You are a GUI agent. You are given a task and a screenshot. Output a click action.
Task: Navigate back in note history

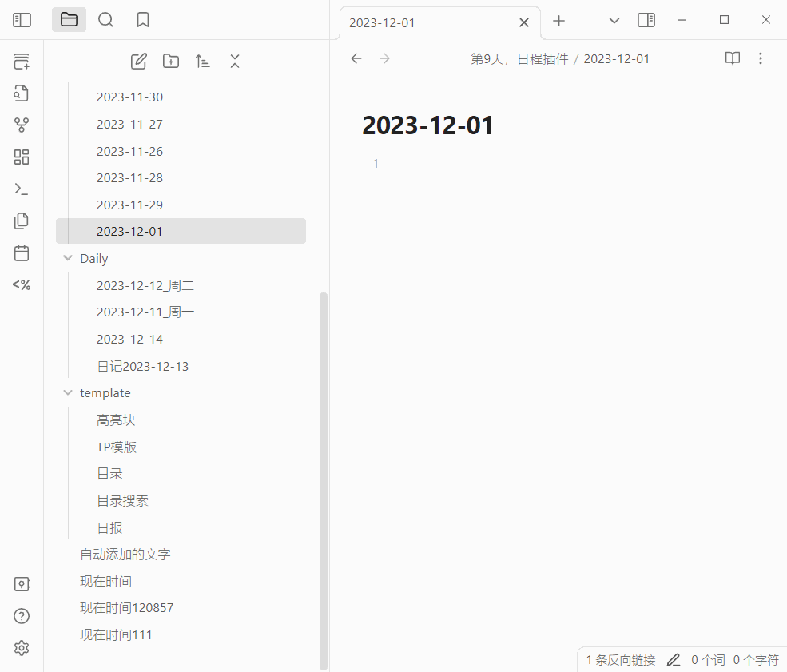click(x=356, y=58)
